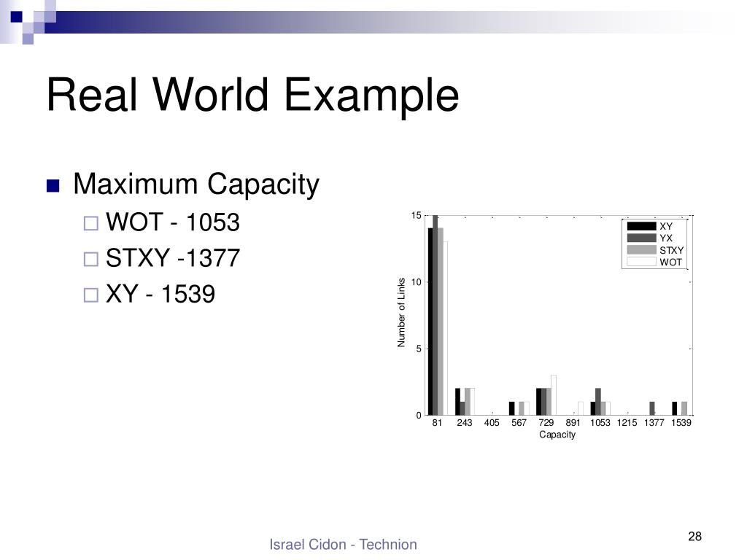
Task: Click the hollow square bullet beside WOT
Action: tap(91, 223)
